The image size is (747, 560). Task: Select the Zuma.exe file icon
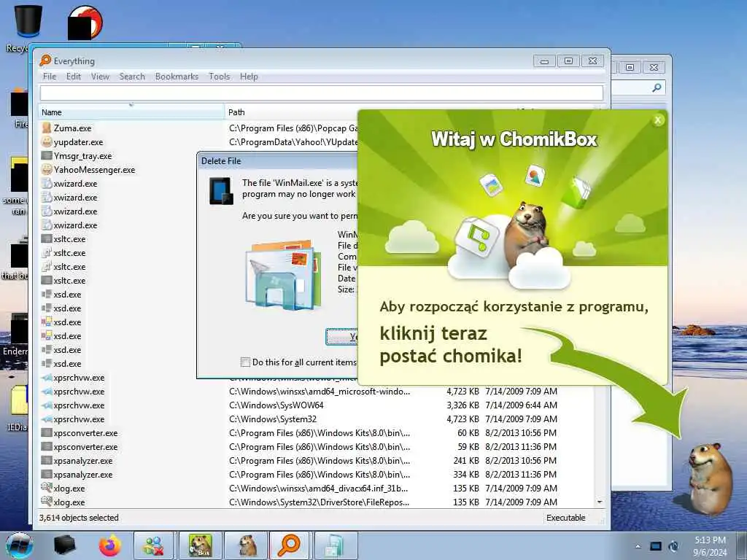tap(46, 128)
